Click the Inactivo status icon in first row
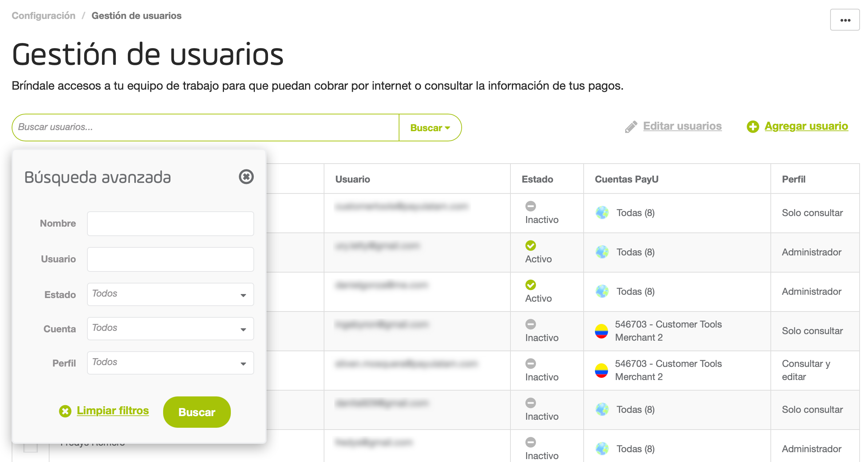 pos(530,206)
